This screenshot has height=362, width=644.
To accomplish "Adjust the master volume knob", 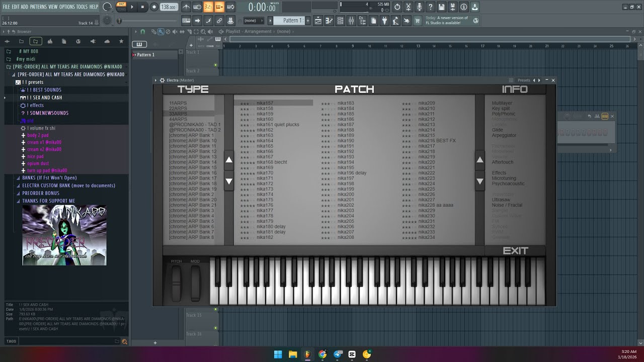I will click(x=107, y=7).
